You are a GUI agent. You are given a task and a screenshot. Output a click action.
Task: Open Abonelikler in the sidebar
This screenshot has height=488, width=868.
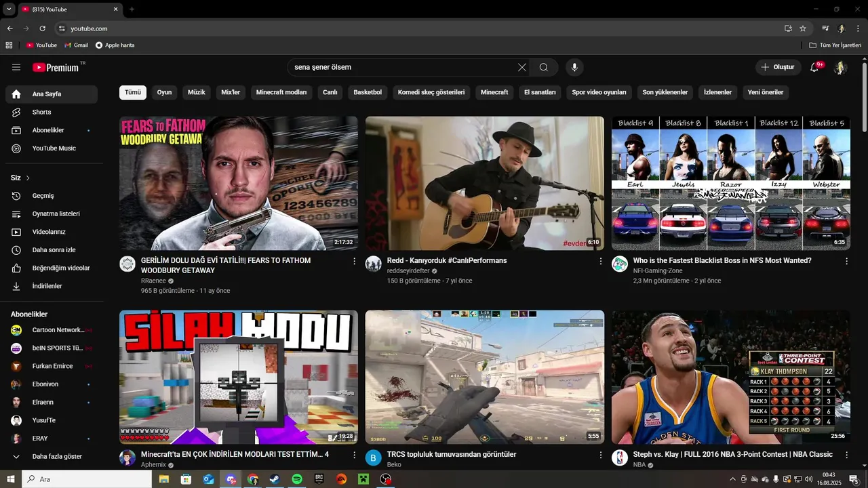click(x=52, y=130)
